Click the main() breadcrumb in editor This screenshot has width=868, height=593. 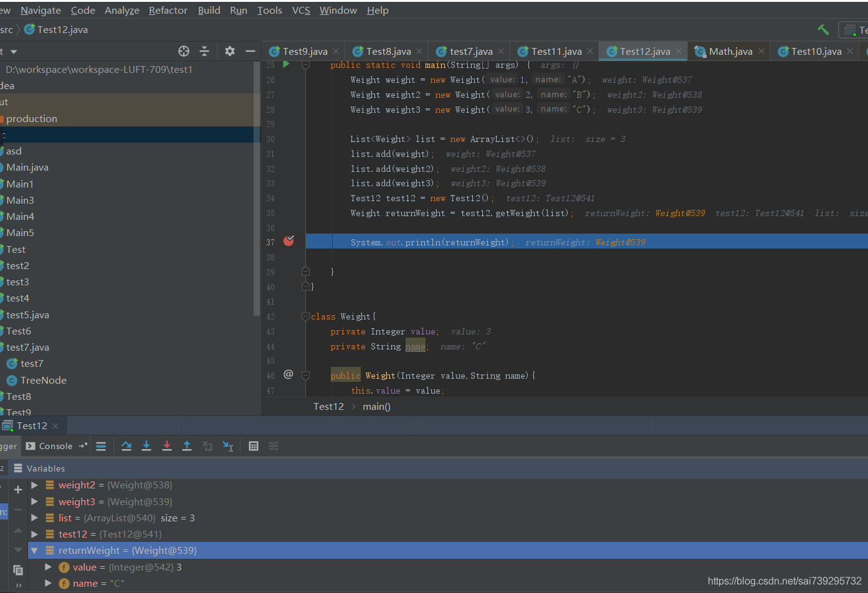[376, 407]
